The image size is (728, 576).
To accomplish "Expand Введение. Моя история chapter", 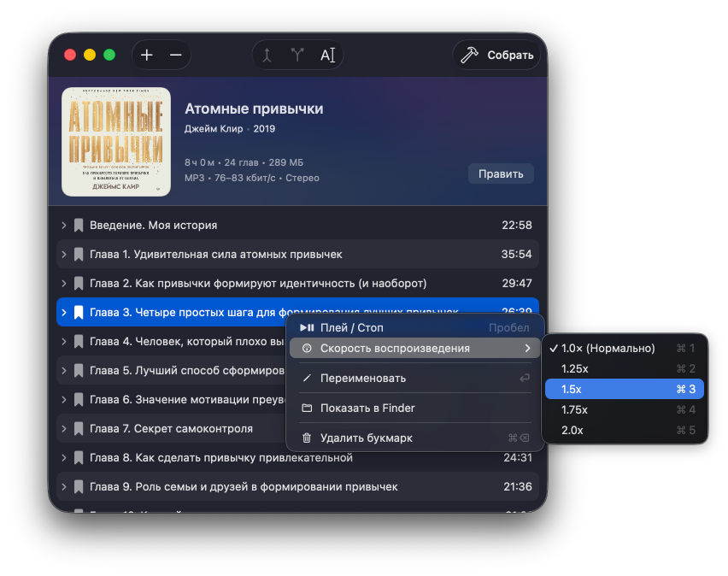I will (x=64, y=226).
